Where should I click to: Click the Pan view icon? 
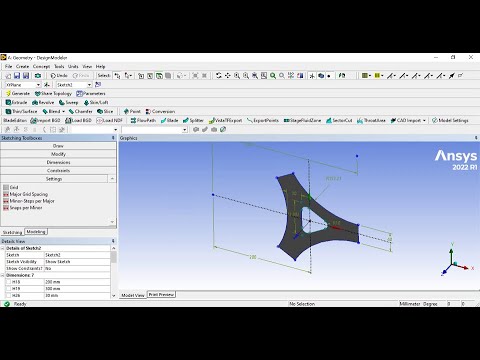click(x=228, y=76)
